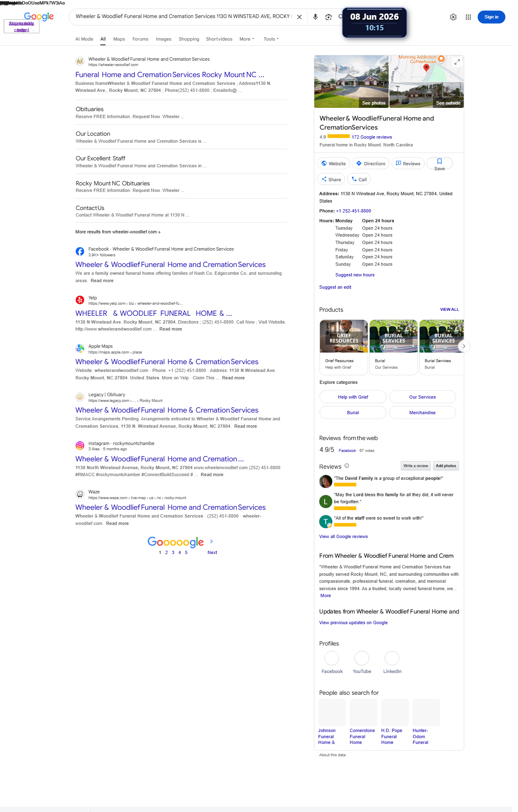Open Johnson Funeral Home related search
The image size is (518, 812).
point(332,722)
